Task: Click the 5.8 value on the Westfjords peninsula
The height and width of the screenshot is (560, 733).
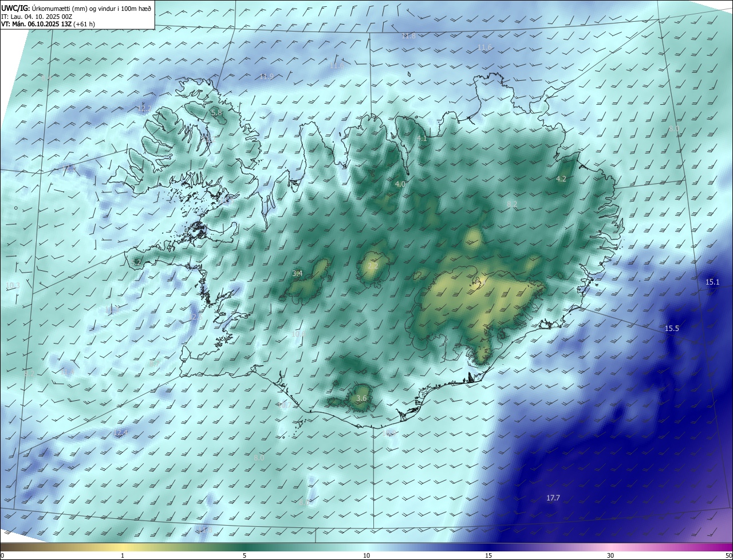Action: (x=216, y=113)
